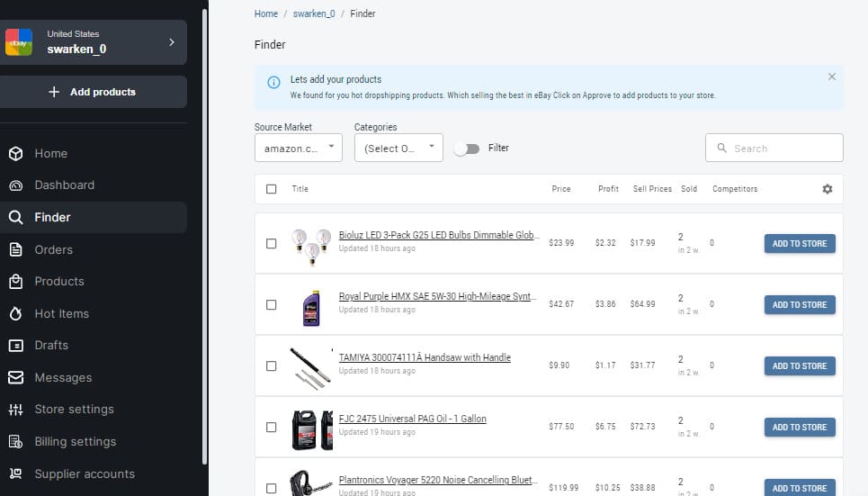The image size is (868, 496).
Task: Go to swarken_0 breadcrumb link
Action: tap(314, 14)
